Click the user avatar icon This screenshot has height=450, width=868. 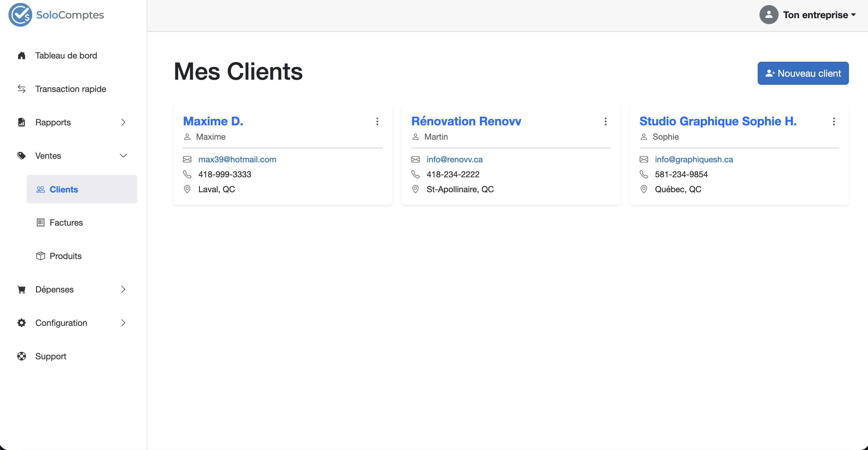click(769, 15)
